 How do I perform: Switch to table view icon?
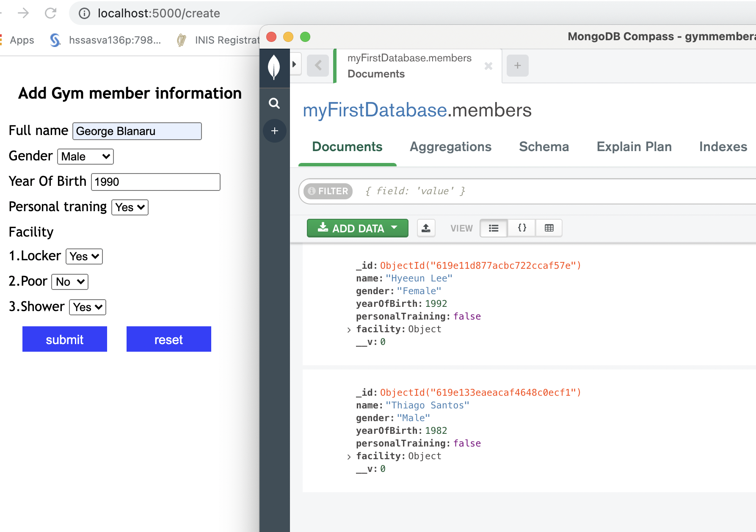(549, 228)
